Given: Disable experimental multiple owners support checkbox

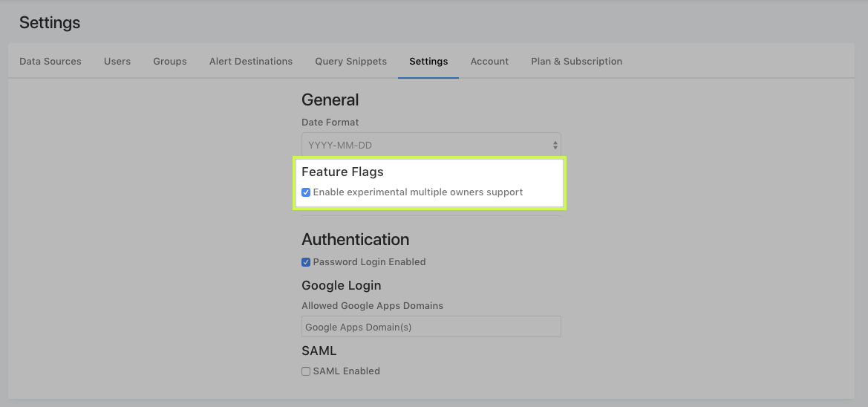Looking at the screenshot, I should click(306, 192).
